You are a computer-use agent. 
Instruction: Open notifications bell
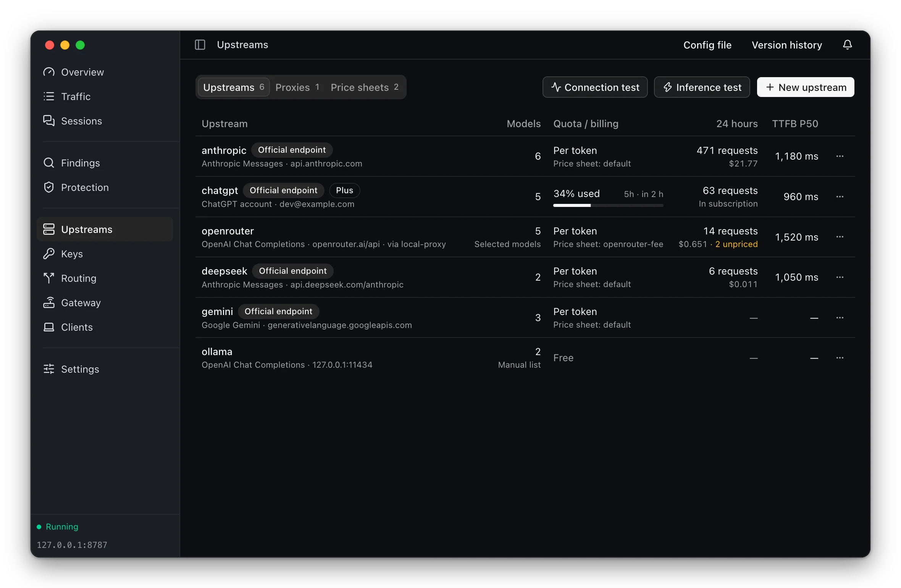tap(847, 45)
